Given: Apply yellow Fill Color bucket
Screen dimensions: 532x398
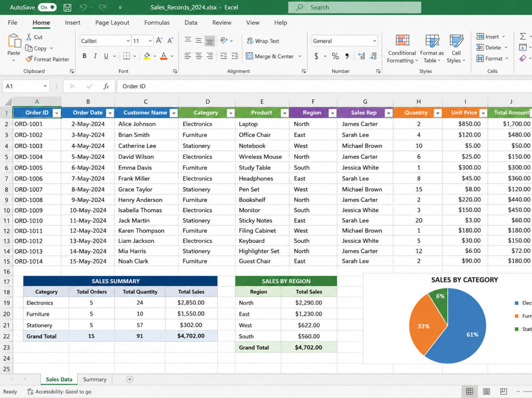Looking at the screenshot, I should point(147,56).
